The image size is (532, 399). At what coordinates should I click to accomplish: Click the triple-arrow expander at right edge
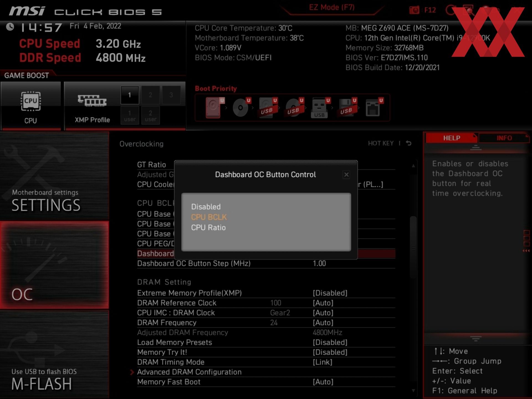click(526, 251)
